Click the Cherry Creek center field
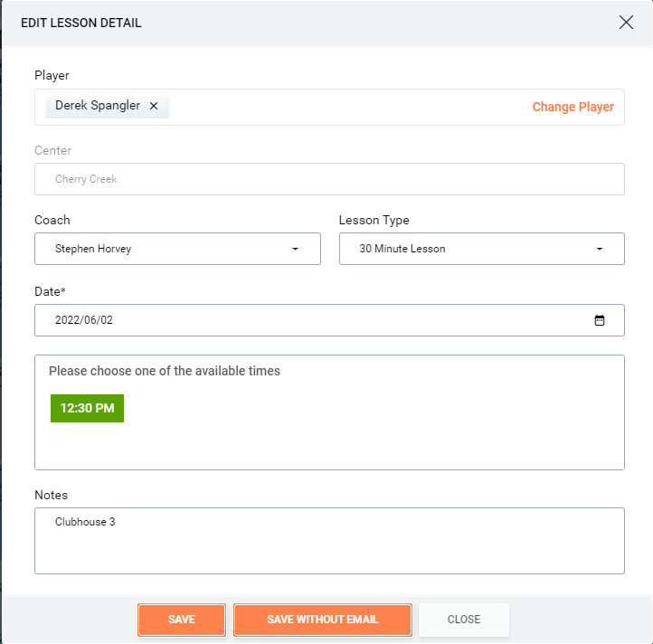 [x=329, y=179]
